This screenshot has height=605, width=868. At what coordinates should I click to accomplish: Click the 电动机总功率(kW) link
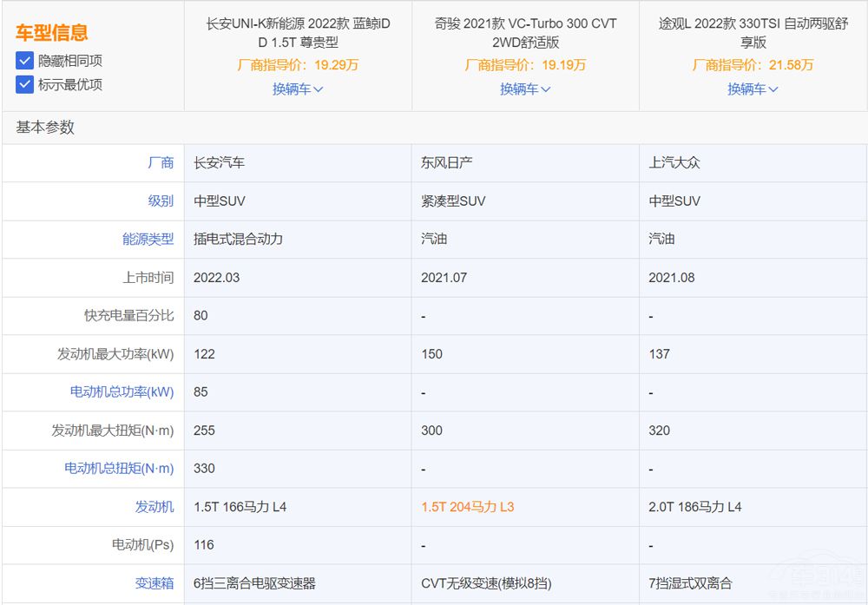coord(122,391)
